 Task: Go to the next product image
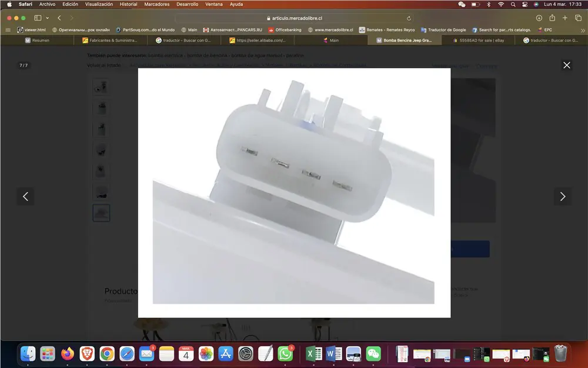pyautogui.click(x=562, y=197)
